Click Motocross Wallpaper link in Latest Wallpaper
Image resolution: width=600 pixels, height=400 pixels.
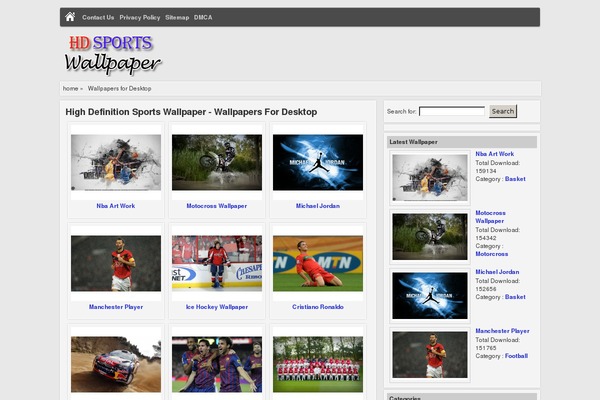491,217
